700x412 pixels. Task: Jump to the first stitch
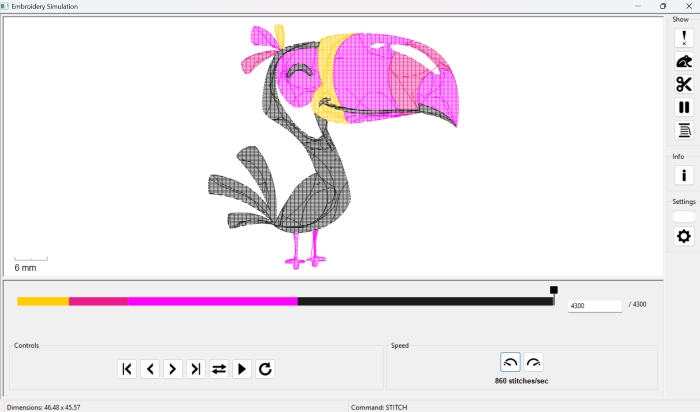click(127, 369)
